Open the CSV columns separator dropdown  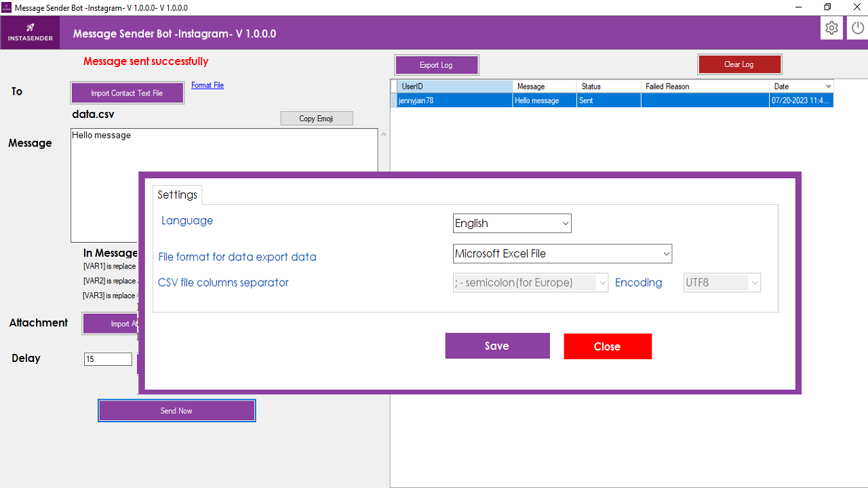(x=530, y=283)
